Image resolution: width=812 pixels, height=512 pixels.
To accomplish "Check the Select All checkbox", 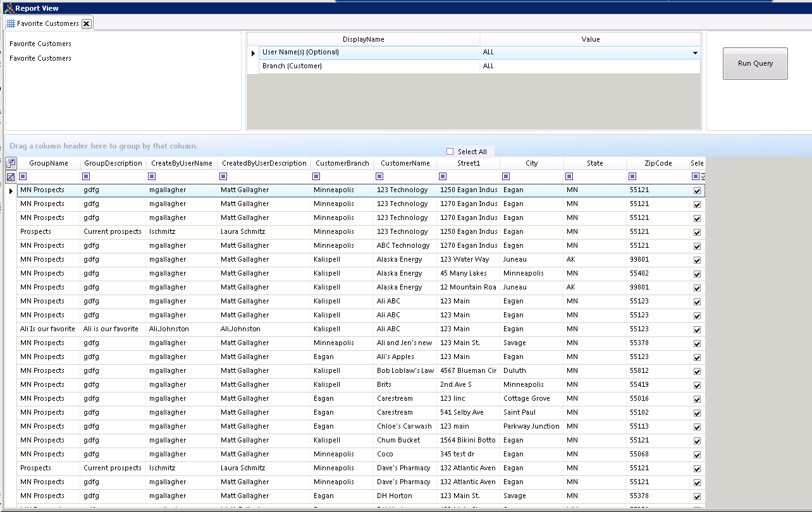I will click(450, 152).
